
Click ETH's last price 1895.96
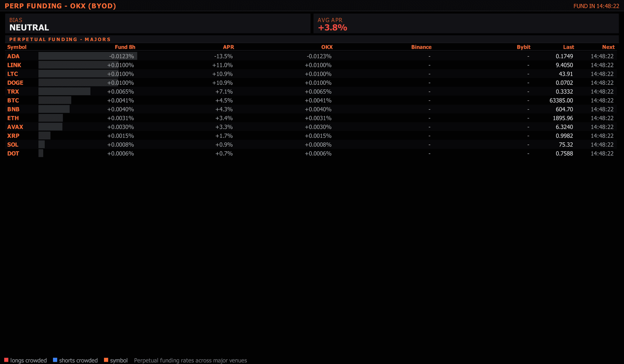pos(563,118)
